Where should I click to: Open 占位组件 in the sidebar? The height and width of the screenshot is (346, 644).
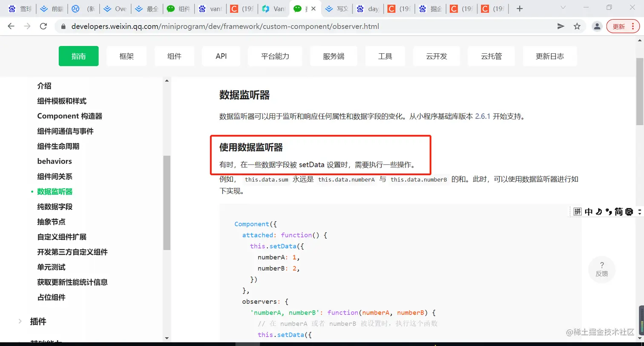(x=51, y=297)
